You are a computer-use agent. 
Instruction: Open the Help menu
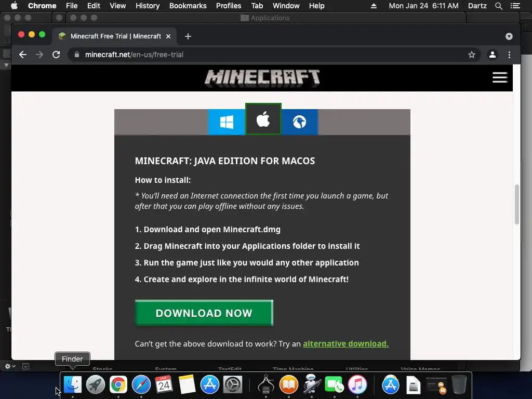point(316,6)
